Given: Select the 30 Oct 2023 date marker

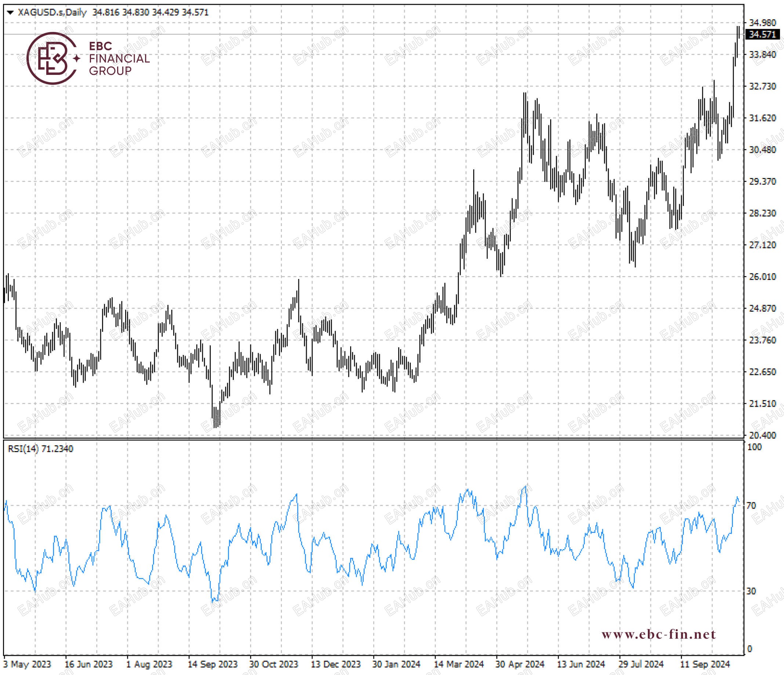Looking at the screenshot, I should (273, 664).
